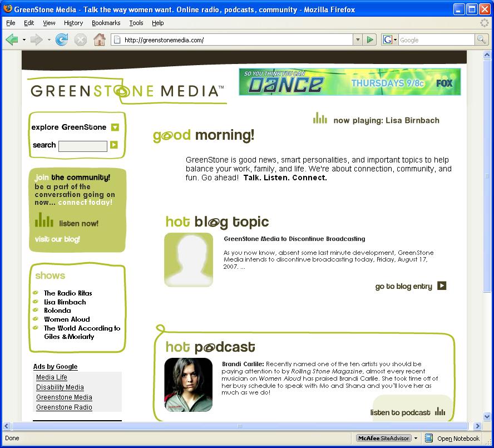Click the So You Think You Can Dance banner
The image size is (494, 448).
tap(350, 82)
